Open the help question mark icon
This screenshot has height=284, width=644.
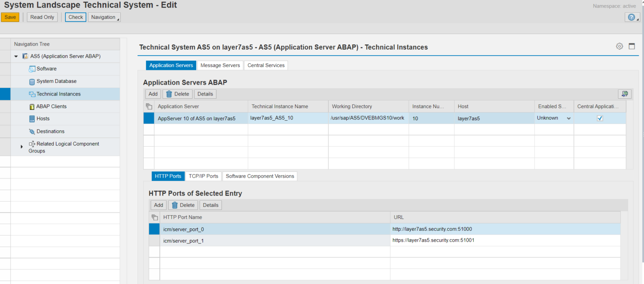click(x=631, y=17)
